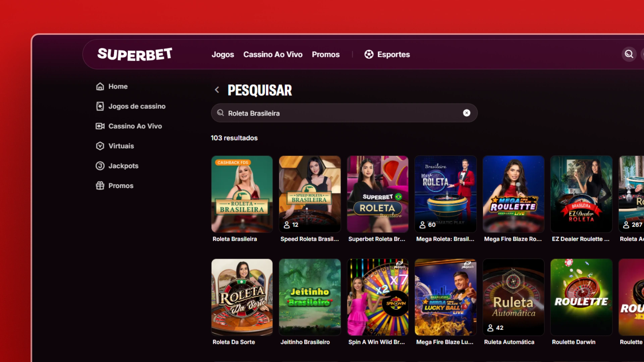Open the Roleta Da Sorte thumbnail
This screenshot has width=644, height=362.
coord(242,297)
